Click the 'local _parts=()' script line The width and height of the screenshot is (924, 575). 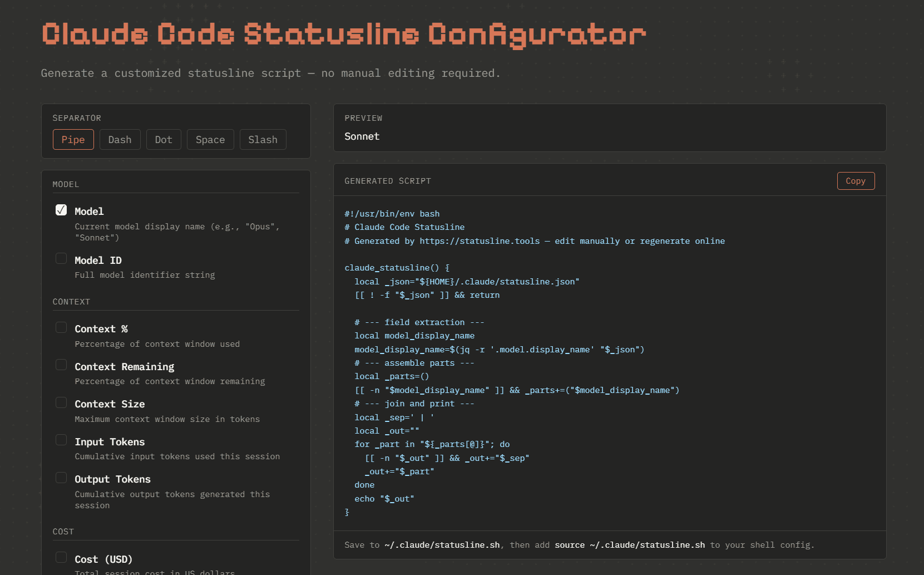pos(392,376)
